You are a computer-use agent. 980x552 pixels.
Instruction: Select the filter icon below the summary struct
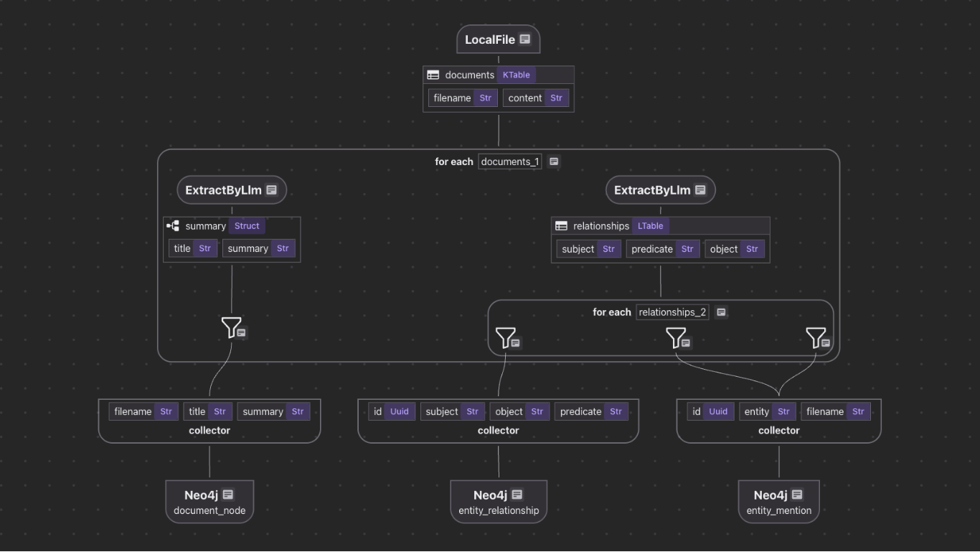click(x=232, y=329)
